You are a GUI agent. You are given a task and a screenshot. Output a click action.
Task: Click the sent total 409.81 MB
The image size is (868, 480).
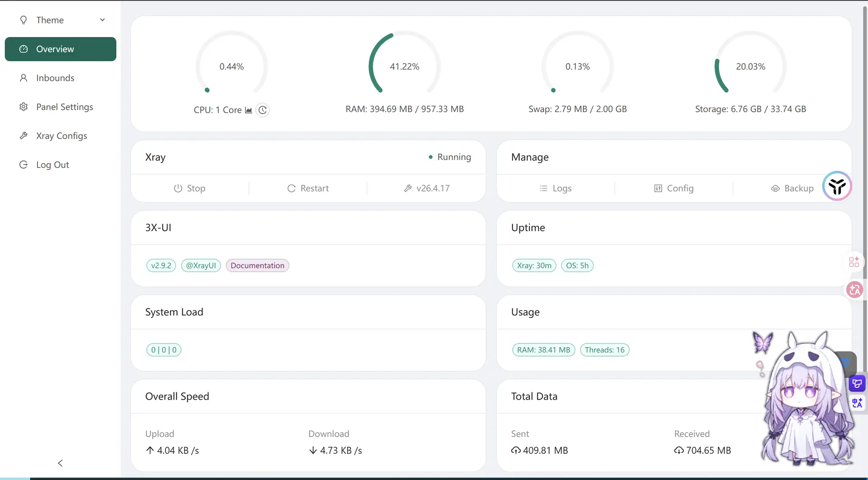pos(540,451)
